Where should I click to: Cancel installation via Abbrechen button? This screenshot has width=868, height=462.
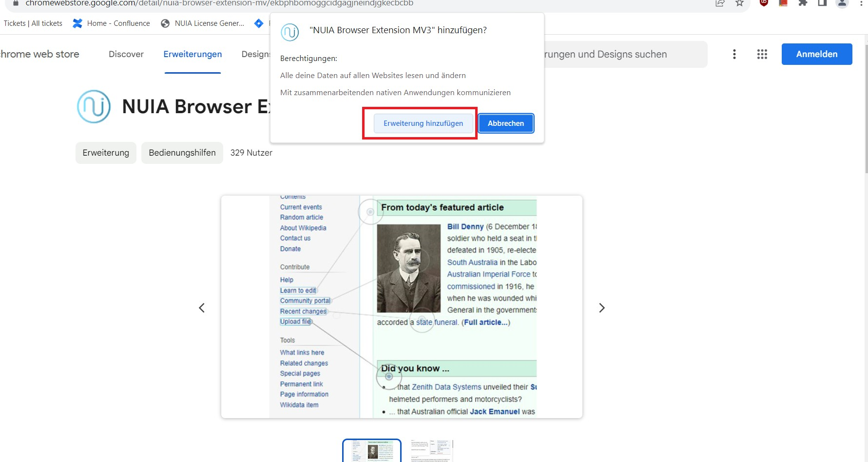pyautogui.click(x=506, y=123)
